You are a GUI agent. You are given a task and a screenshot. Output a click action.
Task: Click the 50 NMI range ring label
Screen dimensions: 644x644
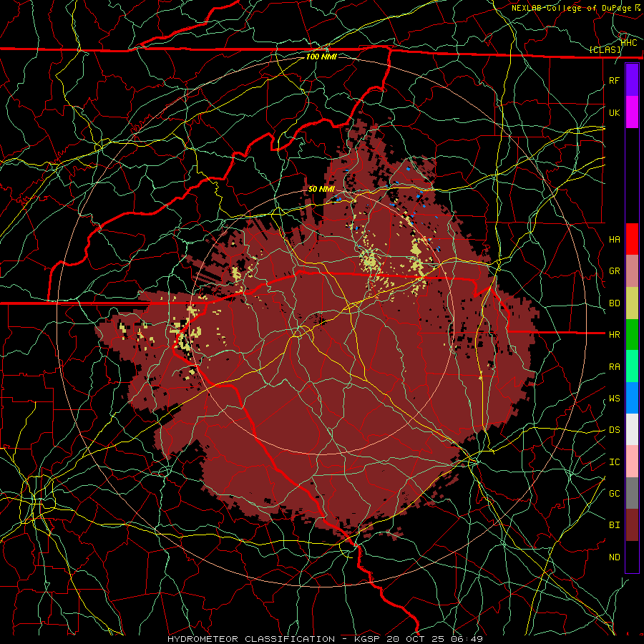(321, 190)
